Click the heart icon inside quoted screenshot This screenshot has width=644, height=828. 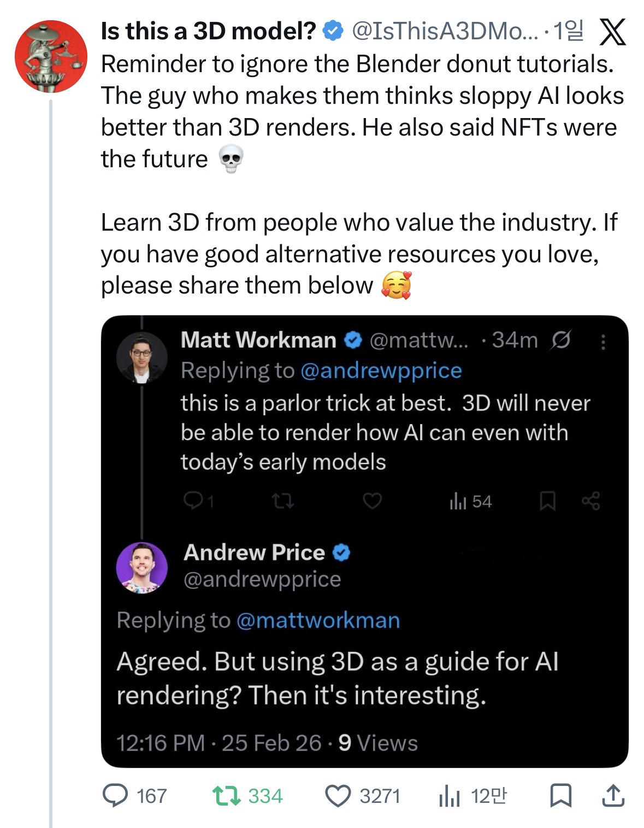(x=373, y=501)
